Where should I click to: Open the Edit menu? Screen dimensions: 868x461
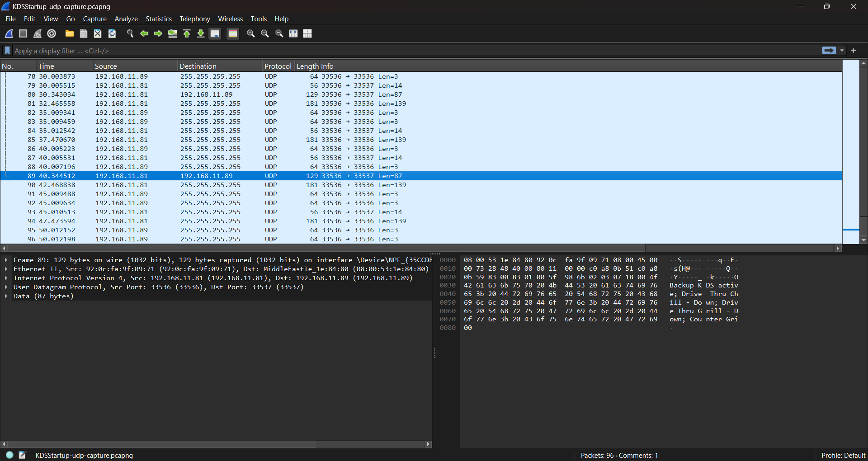[x=29, y=19]
